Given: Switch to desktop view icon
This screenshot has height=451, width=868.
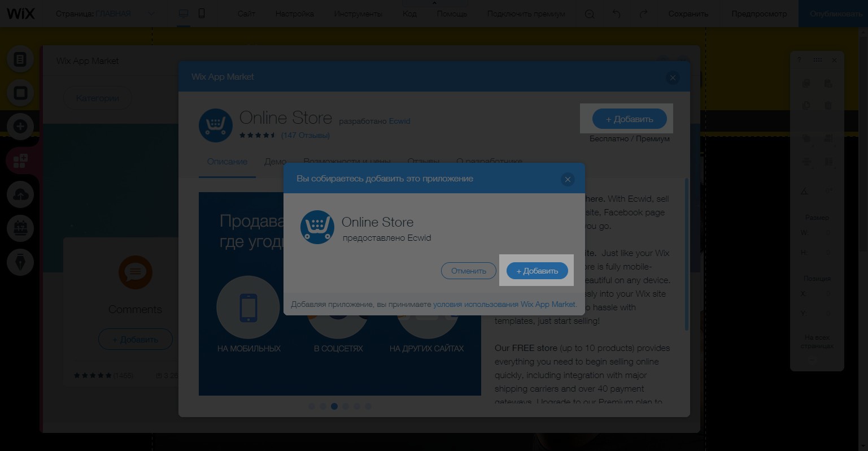Looking at the screenshot, I should pyautogui.click(x=183, y=14).
